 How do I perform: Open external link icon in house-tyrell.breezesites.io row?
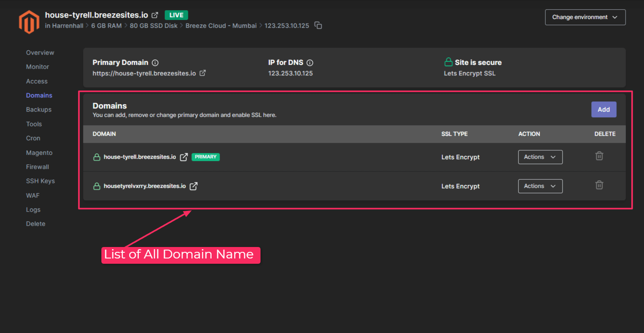click(x=184, y=157)
